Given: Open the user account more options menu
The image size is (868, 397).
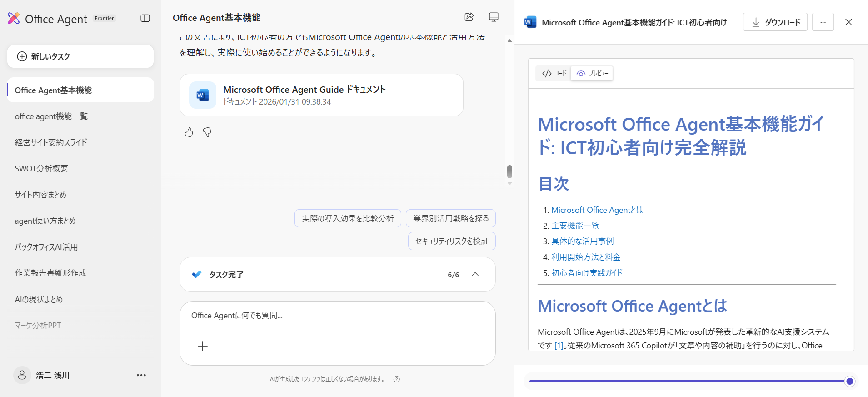Looking at the screenshot, I should 141,375.
